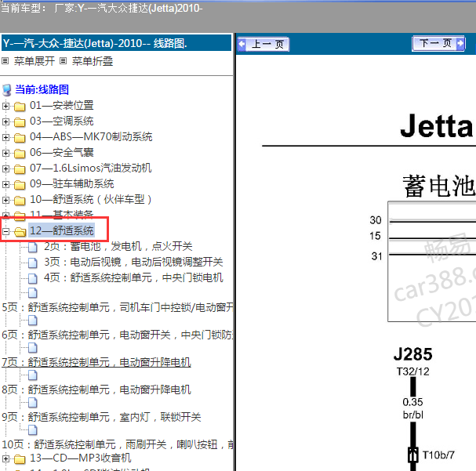Click the 菜单展开 list icon

(x=5, y=61)
